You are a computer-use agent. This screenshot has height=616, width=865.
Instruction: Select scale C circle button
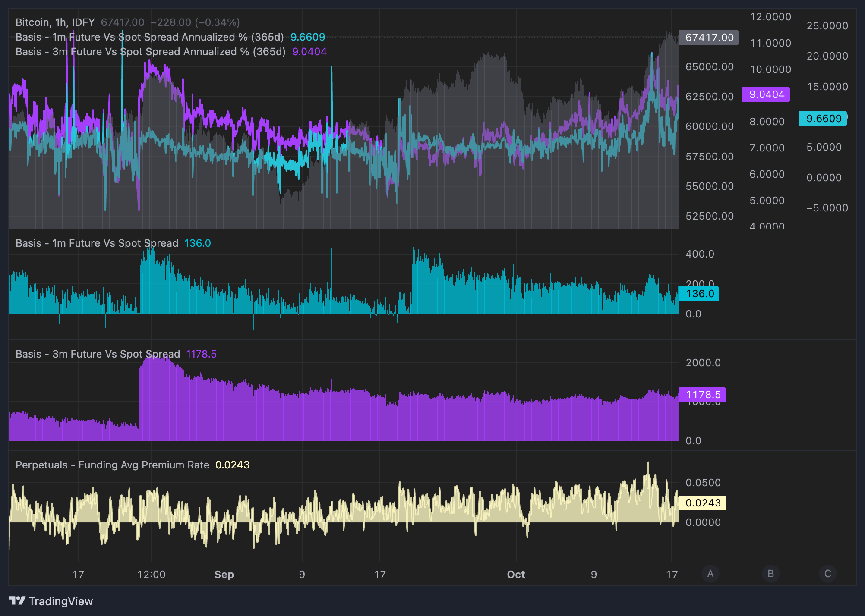828,574
